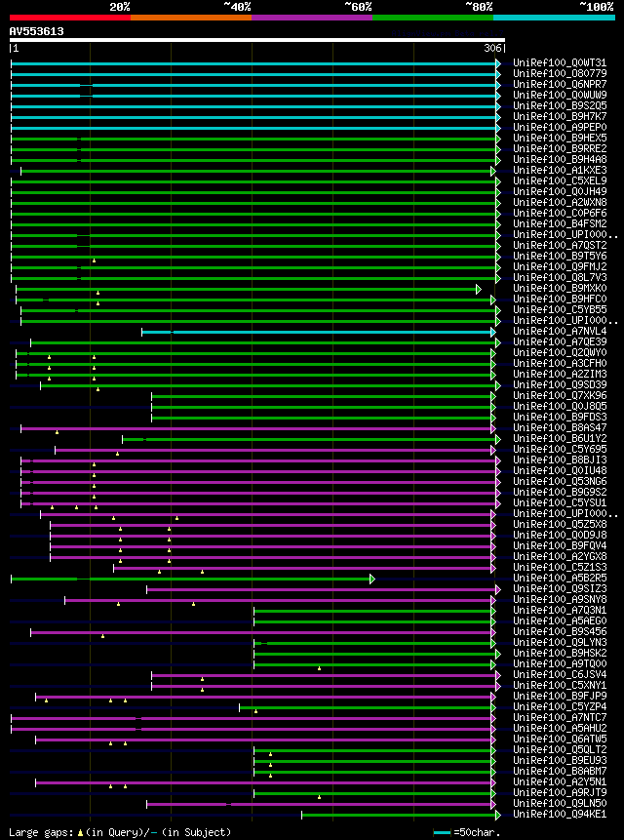624x840 pixels.
Task: Select the UniRef100_A1KXE3 label
Action: pos(560,171)
